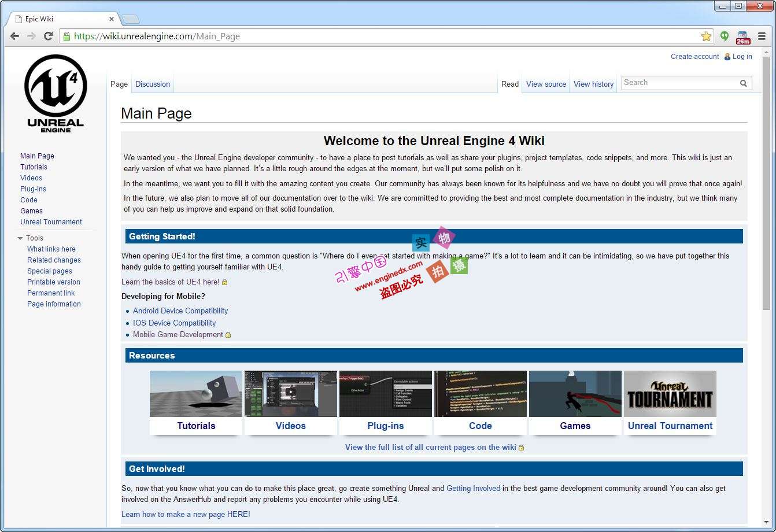776x532 pixels.
Task: Click the wiki search magnifier icon
Action: tap(744, 83)
